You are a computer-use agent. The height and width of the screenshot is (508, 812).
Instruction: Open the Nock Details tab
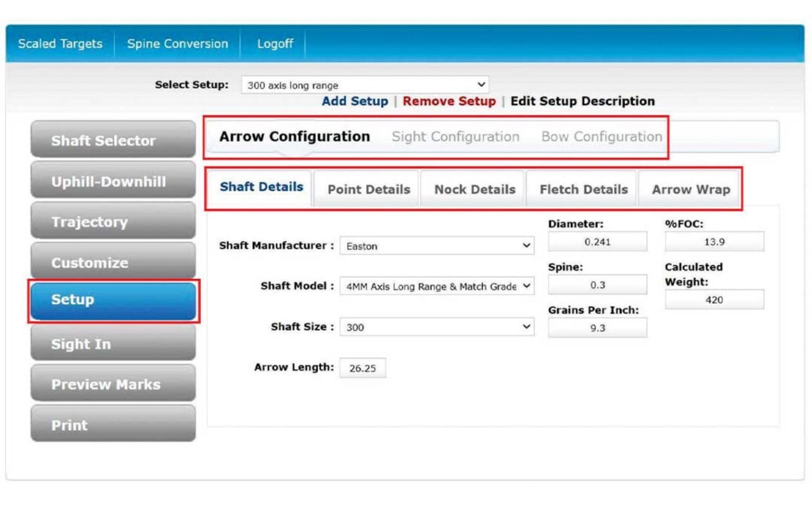tap(474, 189)
